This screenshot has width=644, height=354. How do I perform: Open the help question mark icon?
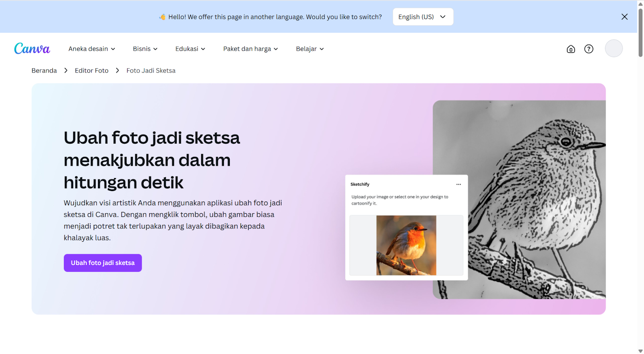(x=589, y=49)
